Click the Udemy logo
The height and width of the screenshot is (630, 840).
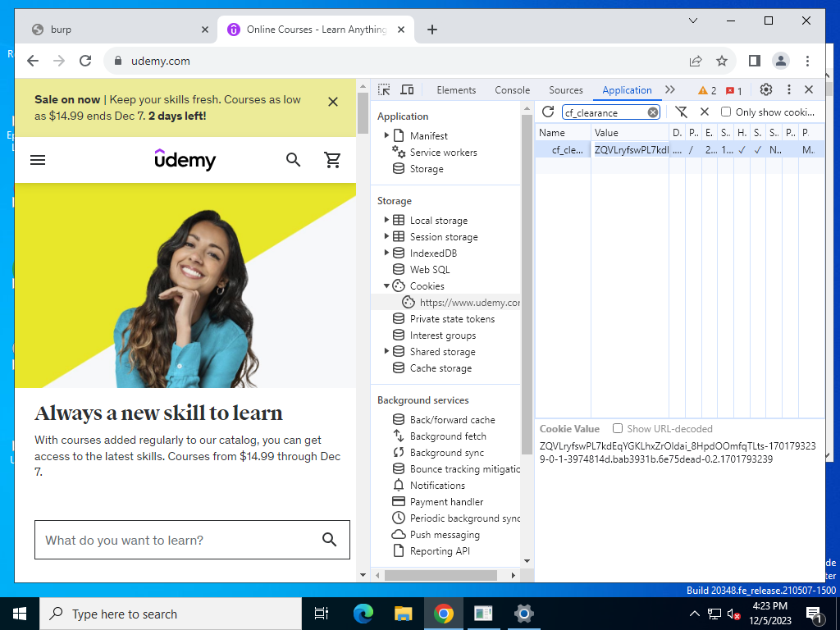pos(185,160)
